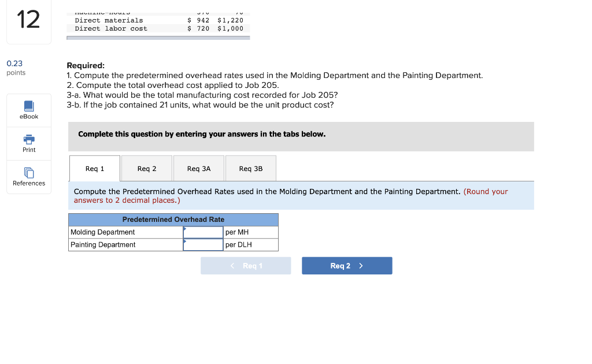Open the eBook resource
592x364 pixels.
29,110
